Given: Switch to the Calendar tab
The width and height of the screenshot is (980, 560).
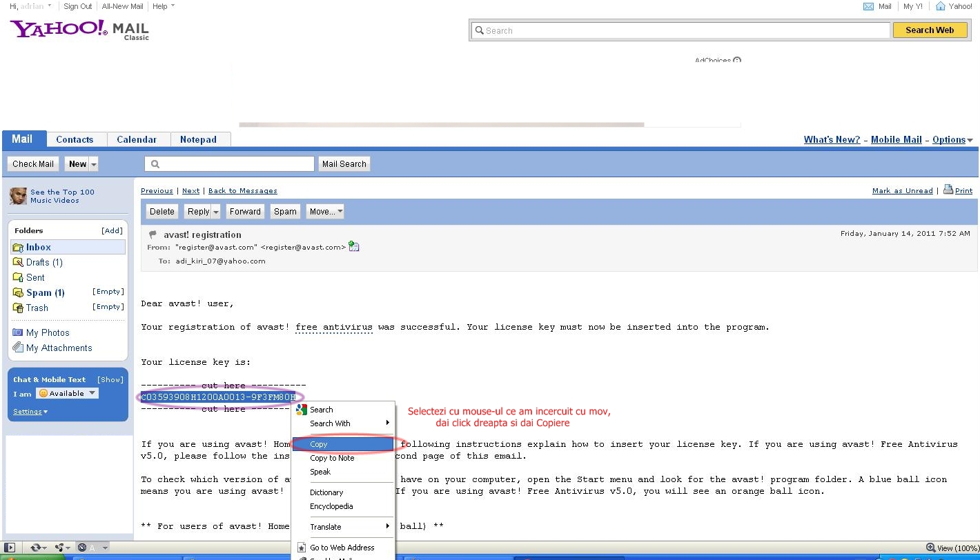Looking at the screenshot, I should (x=137, y=139).
